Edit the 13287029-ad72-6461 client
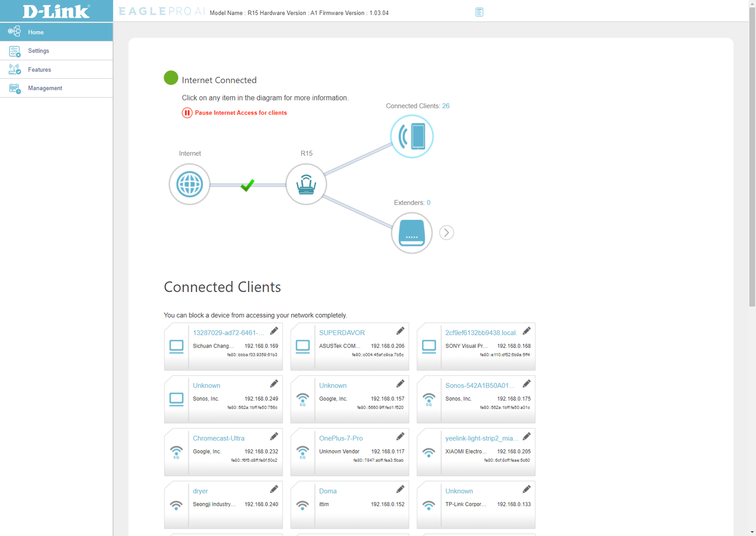 [274, 331]
